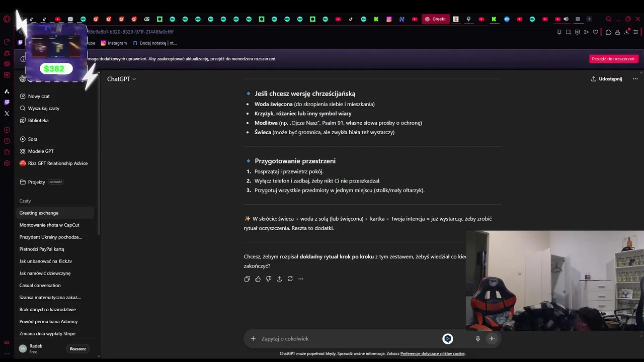Open Player icon in Opera sidebar
The width and height of the screenshot is (644, 362).
coord(7,130)
